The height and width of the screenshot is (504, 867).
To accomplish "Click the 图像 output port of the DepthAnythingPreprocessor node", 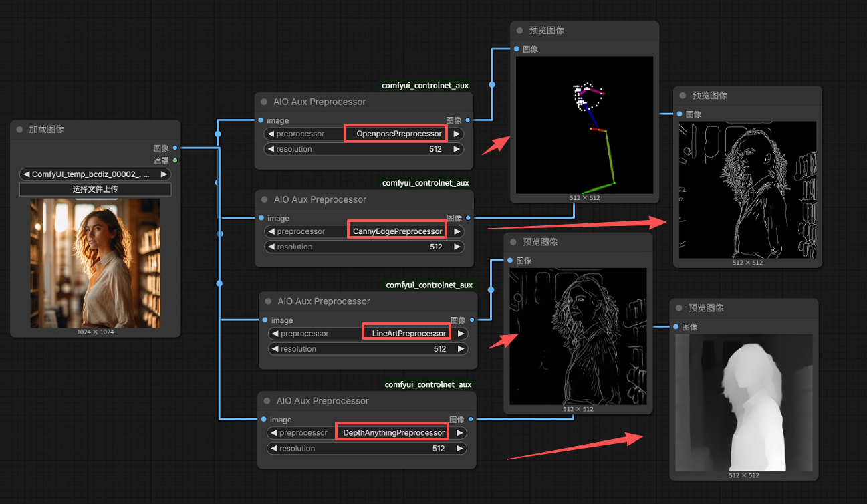I will tap(471, 420).
